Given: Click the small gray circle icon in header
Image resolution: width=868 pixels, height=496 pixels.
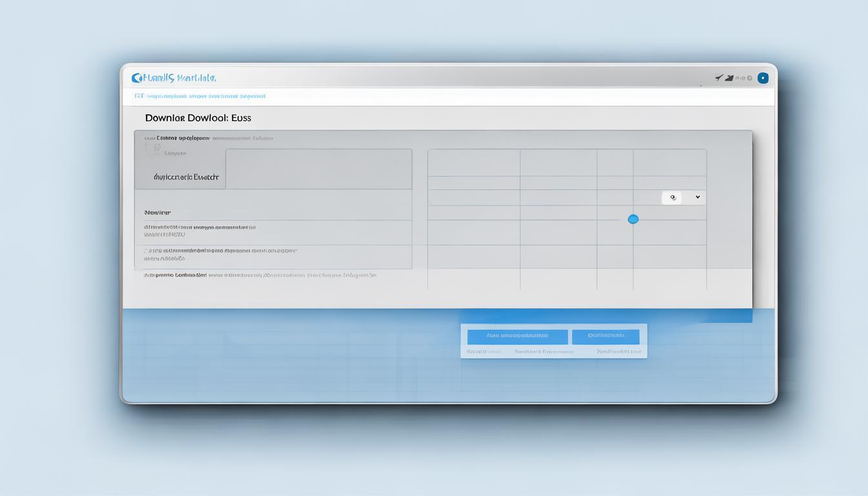Looking at the screenshot, I should [749, 78].
